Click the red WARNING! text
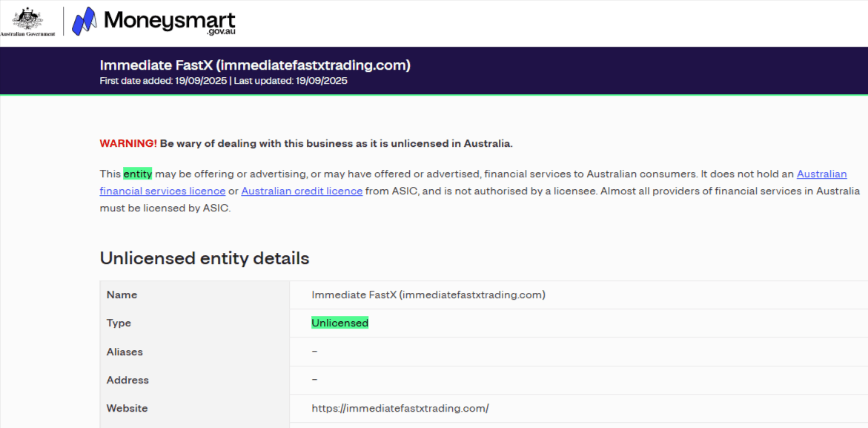 (x=128, y=143)
